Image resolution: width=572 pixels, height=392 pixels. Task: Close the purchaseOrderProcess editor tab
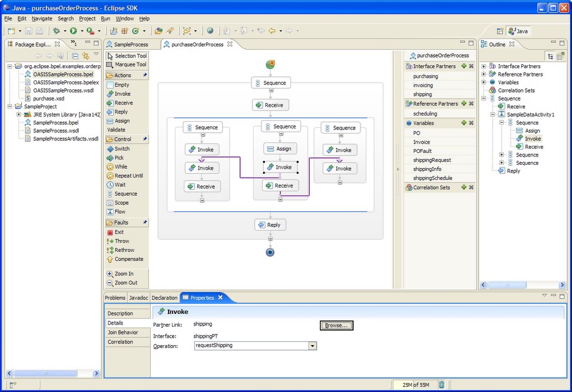pyautogui.click(x=230, y=44)
